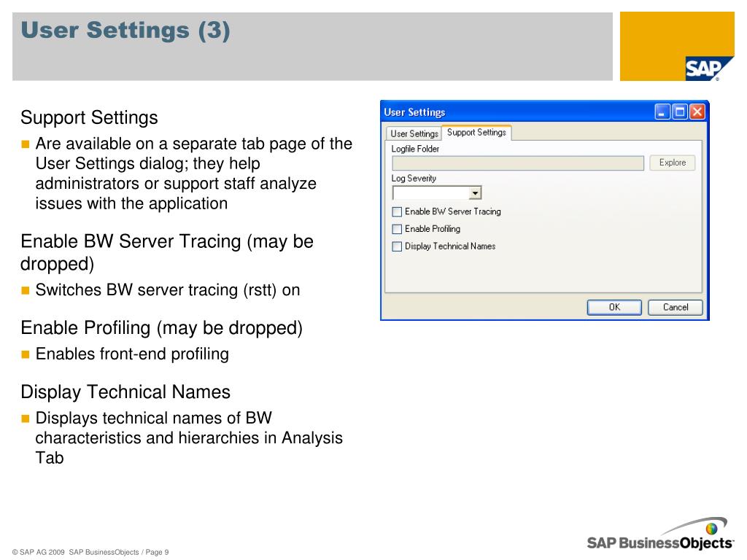Click the 'Support Settings' heading text
The width and height of the screenshot is (747, 560).
(x=89, y=117)
